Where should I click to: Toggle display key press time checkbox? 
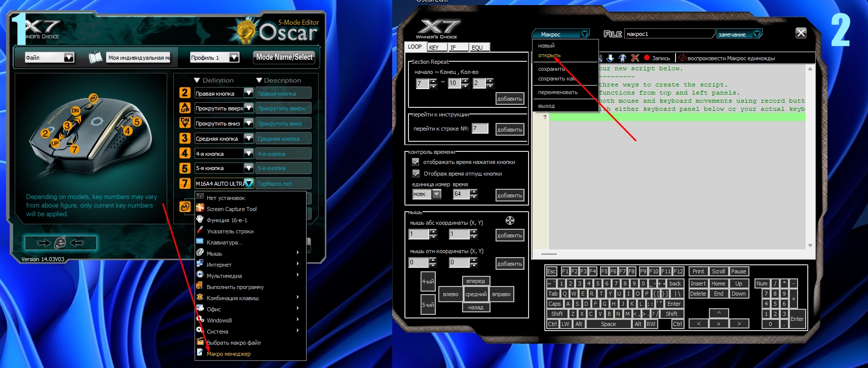pos(416,162)
